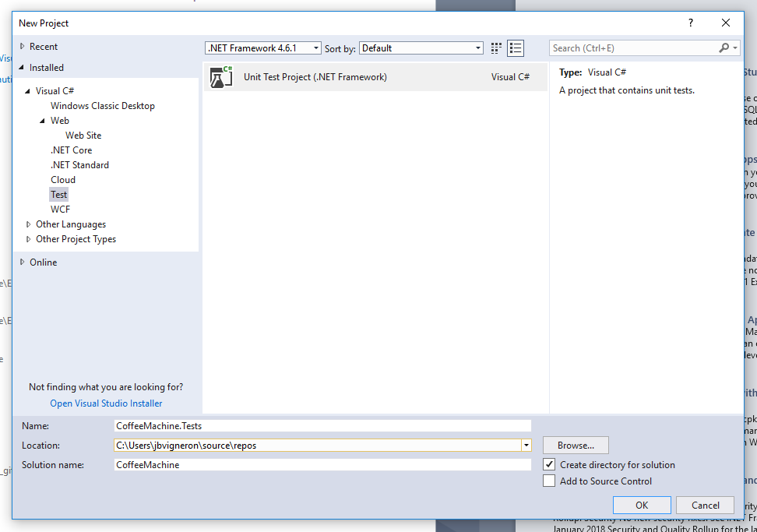Select the WCF category
The height and width of the screenshot is (532, 757).
[60, 210]
